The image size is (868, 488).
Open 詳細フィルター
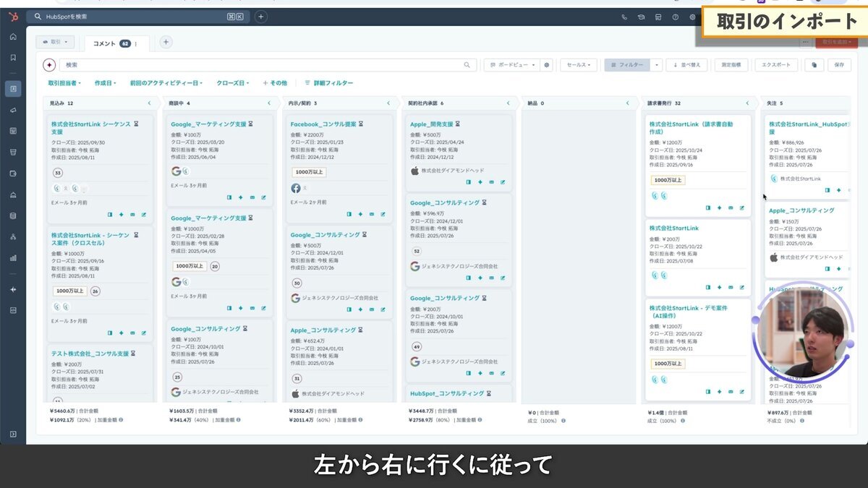click(332, 82)
